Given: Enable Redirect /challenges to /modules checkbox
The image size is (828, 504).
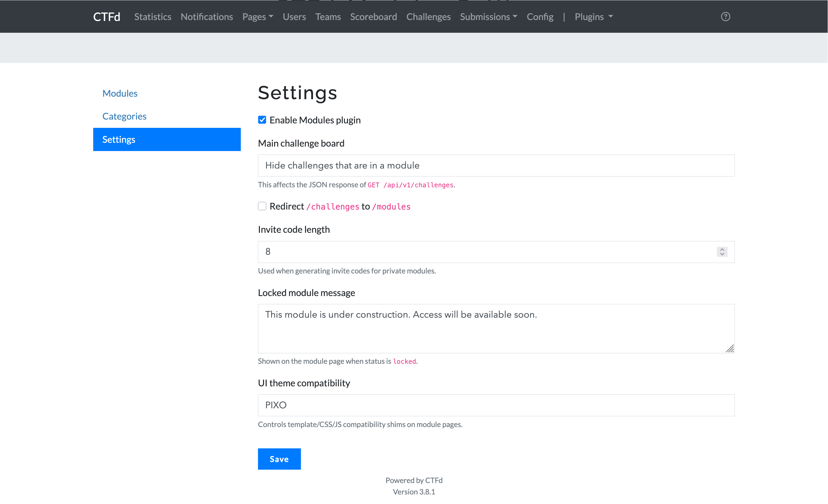Looking at the screenshot, I should coord(262,206).
